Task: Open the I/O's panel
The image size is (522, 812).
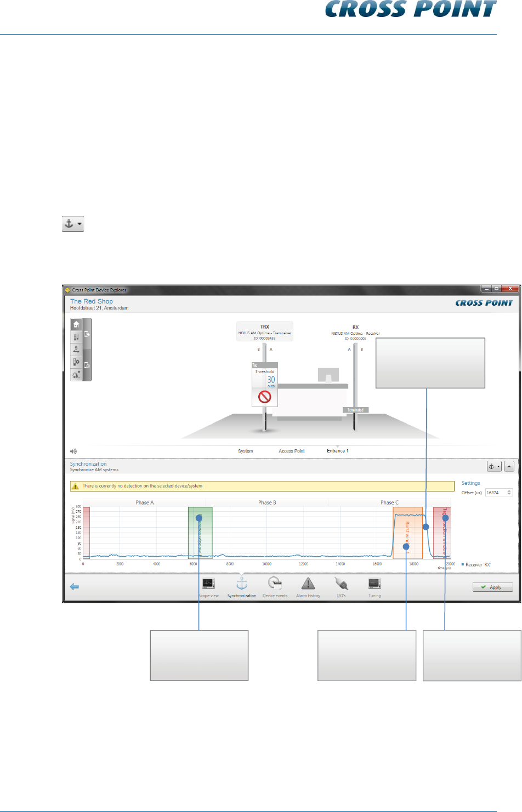Action: pos(341,588)
